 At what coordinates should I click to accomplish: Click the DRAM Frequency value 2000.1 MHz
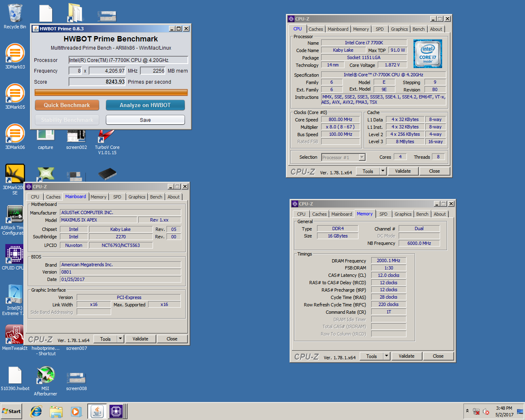[388, 260]
